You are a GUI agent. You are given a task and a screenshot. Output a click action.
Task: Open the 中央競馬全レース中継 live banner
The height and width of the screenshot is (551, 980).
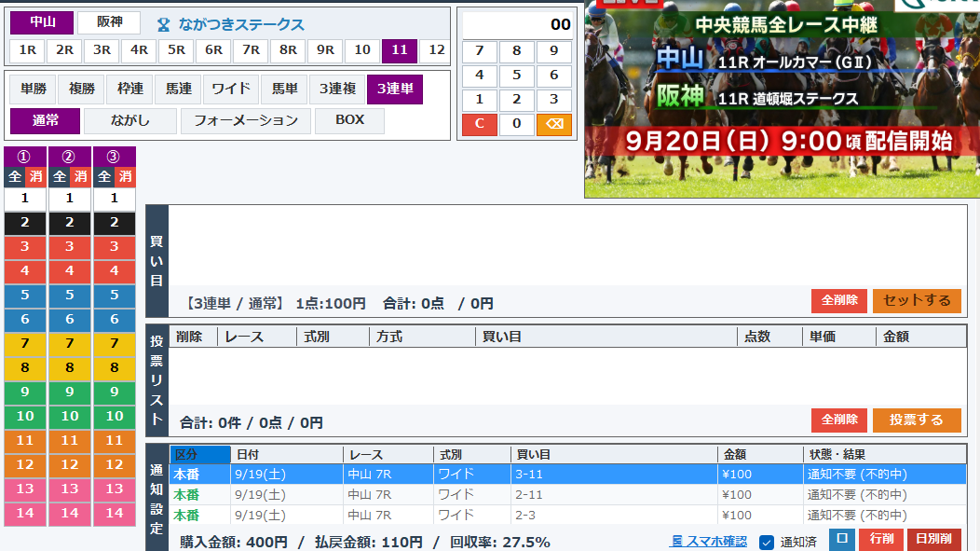(782, 100)
